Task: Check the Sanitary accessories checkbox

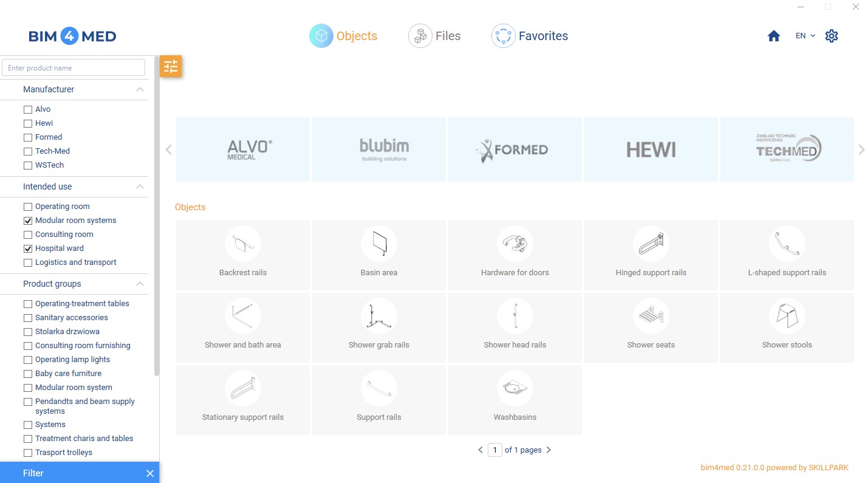Action: coord(27,318)
